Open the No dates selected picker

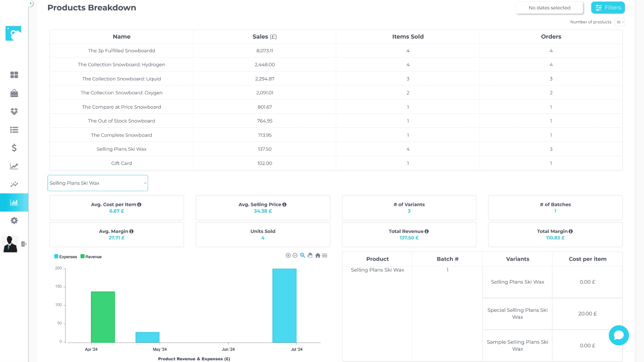549,8
